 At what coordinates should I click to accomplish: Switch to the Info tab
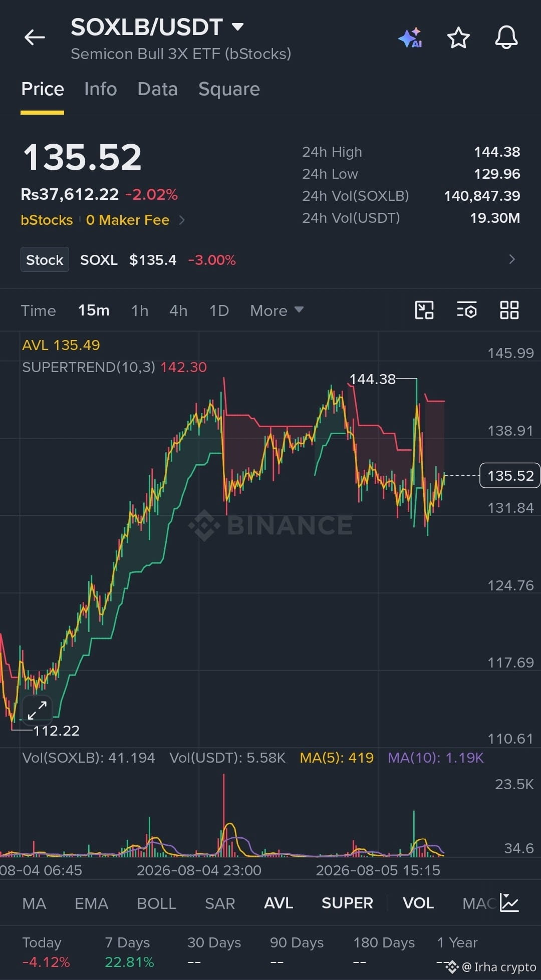coord(101,89)
